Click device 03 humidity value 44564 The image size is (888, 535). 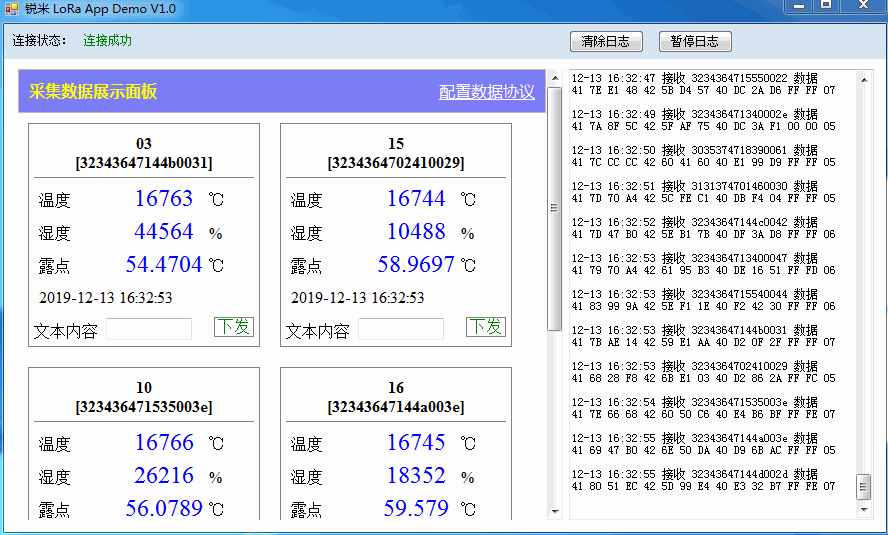click(164, 232)
